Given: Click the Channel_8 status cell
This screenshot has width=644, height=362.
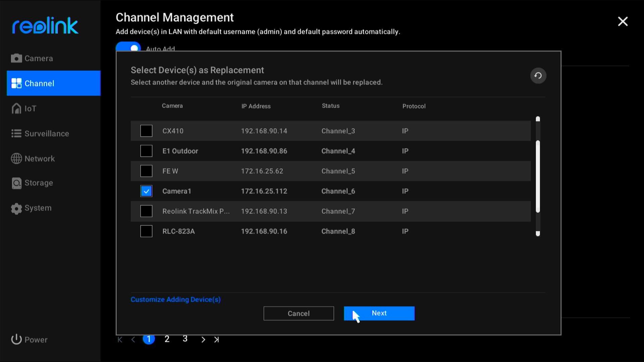Looking at the screenshot, I should [338, 232].
